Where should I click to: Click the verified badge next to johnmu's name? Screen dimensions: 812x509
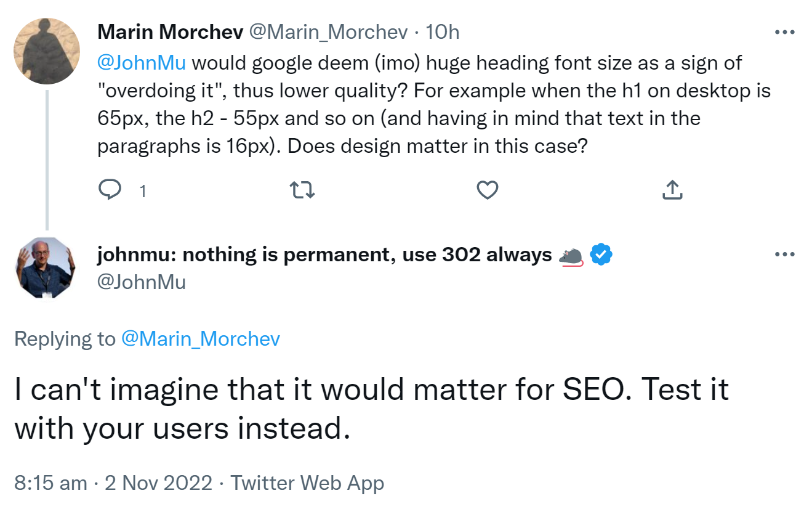point(600,253)
